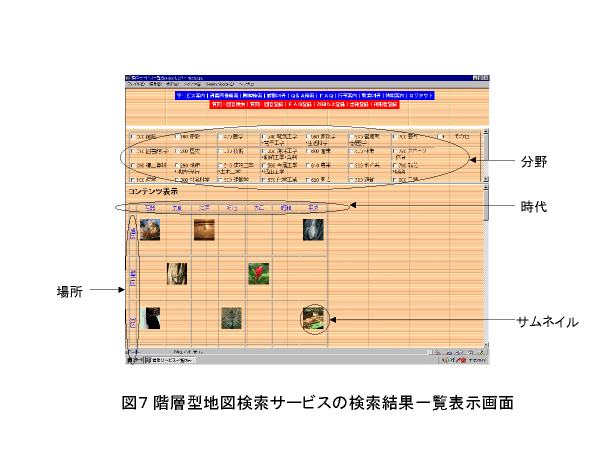Click place link beside the red flower row
This screenshot has height=449, width=599.
[x=133, y=278]
